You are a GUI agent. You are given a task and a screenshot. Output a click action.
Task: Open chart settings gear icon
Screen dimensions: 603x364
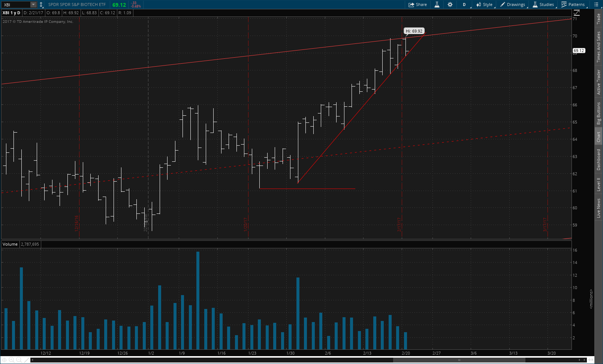click(450, 4)
